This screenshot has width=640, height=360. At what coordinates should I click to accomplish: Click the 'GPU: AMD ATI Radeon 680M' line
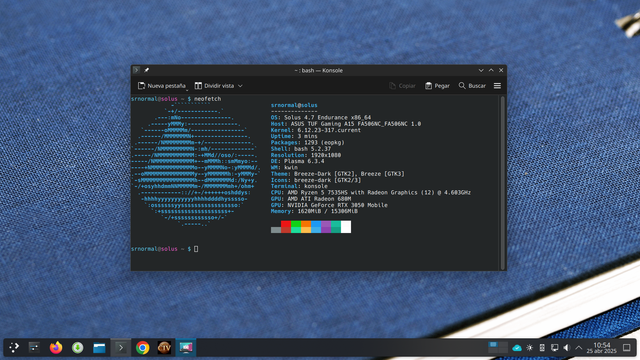click(x=311, y=199)
